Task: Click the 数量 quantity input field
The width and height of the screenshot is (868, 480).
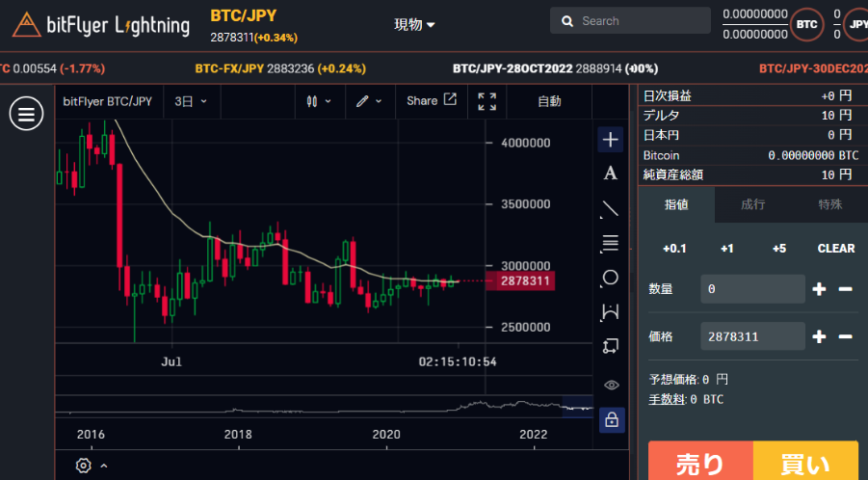Action: [x=752, y=289]
